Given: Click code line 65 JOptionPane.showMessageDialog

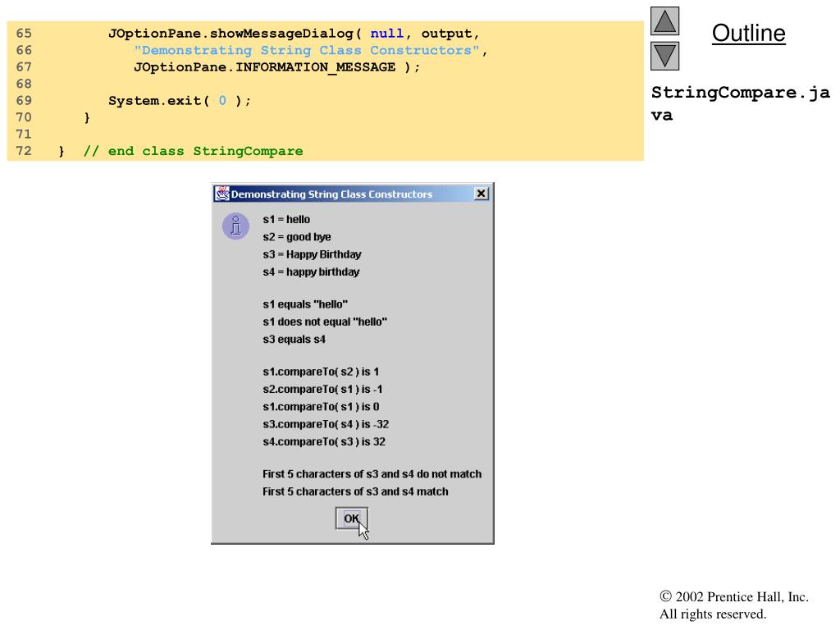Looking at the screenshot, I should click(x=294, y=33).
